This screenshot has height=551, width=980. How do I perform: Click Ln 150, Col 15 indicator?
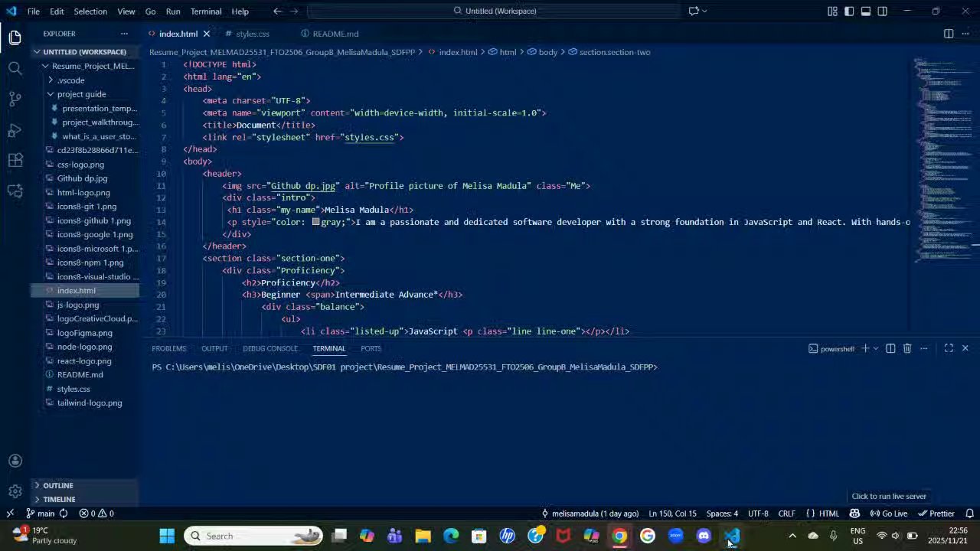tap(672, 514)
